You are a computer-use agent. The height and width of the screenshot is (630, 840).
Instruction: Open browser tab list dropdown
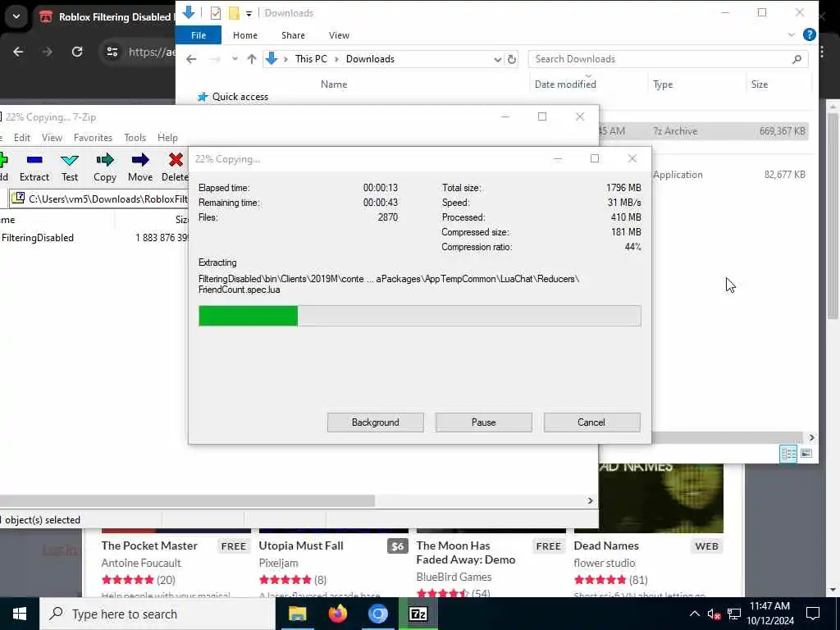(x=16, y=16)
